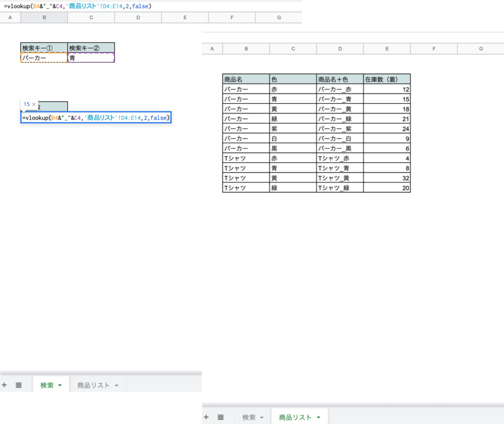The width and height of the screenshot is (504, 424).
Task: Select the パーカー_青 cell in product list
Action: (340, 99)
